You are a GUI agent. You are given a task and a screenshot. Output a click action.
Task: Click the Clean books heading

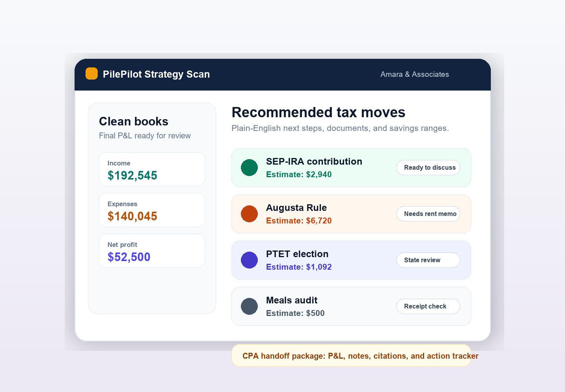pyautogui.click(x=133, y=122)
